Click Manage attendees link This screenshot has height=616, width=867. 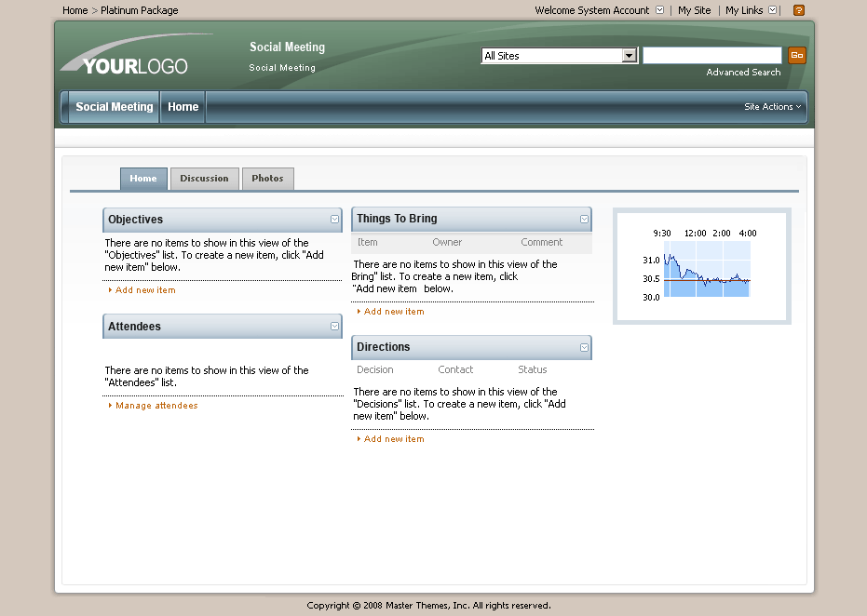pos(156,406)
